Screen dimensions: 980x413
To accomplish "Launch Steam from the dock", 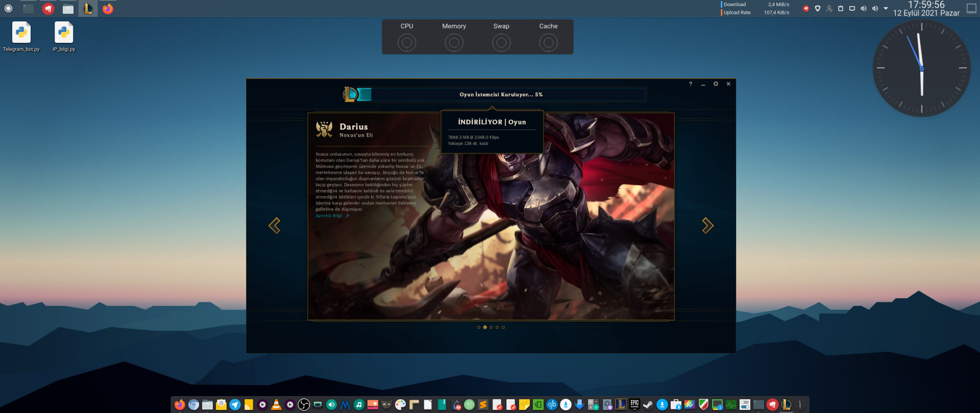I will 648,405.
